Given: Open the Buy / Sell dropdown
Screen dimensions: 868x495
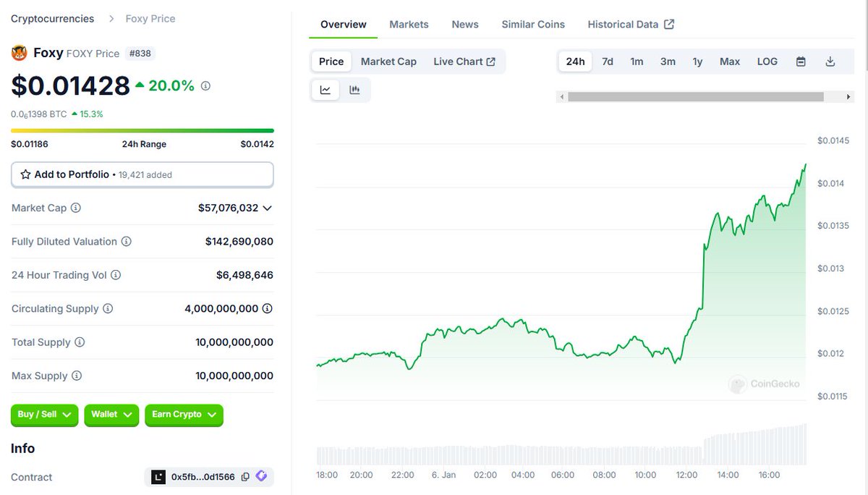Looking at the screenshot, I should 44,415.
